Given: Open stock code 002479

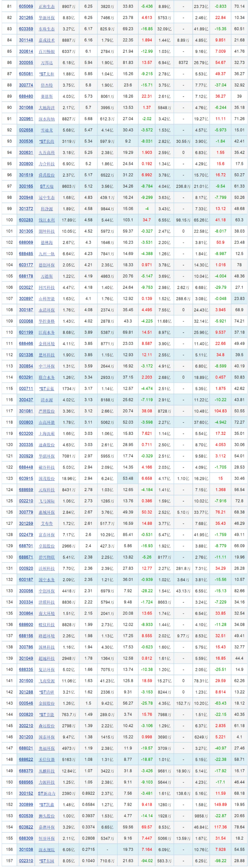Looking at the screenshot, I should [26, 535].
